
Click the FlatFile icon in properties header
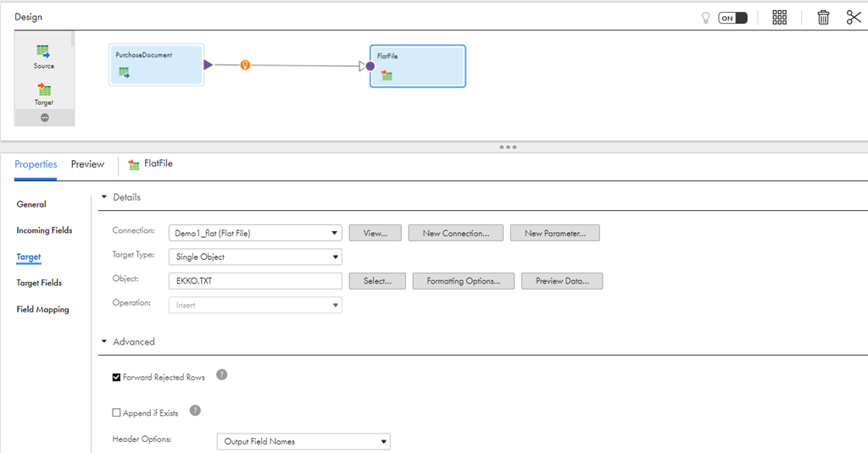point(133,165)
